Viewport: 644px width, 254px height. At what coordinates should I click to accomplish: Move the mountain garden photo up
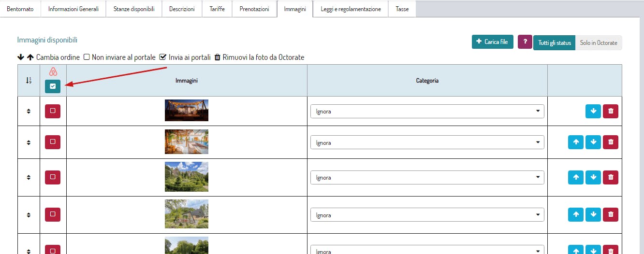pos(576,177)
